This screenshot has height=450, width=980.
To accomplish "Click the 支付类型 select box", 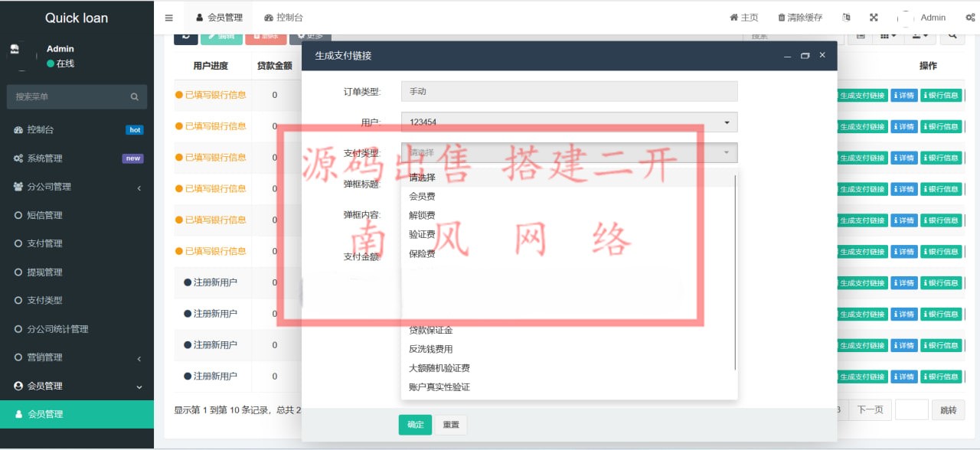I will [x=569, y=153].
